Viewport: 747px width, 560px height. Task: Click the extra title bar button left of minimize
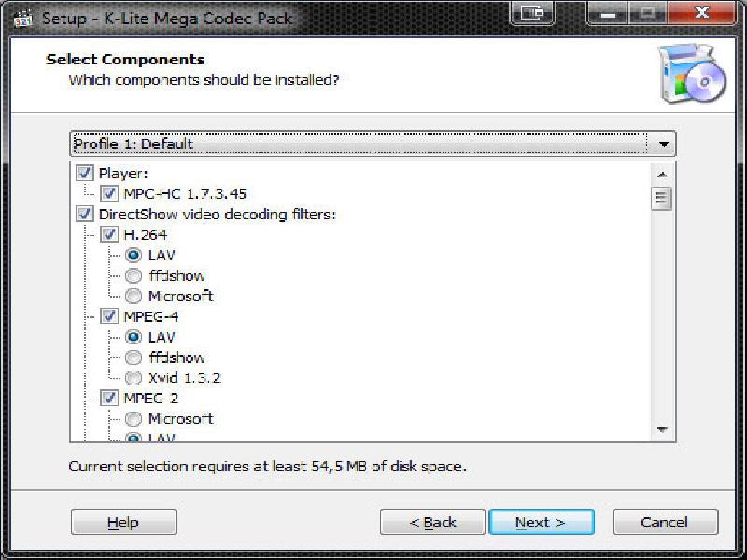531,13
